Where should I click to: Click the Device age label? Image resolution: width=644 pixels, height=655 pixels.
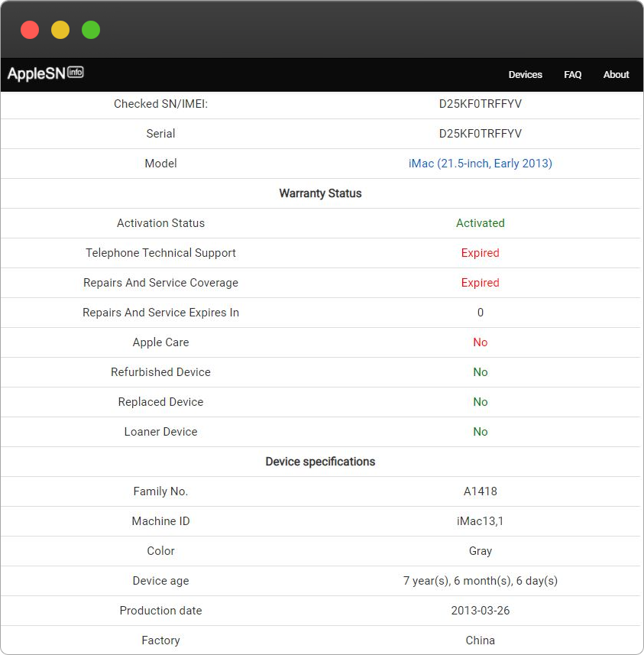160,581
